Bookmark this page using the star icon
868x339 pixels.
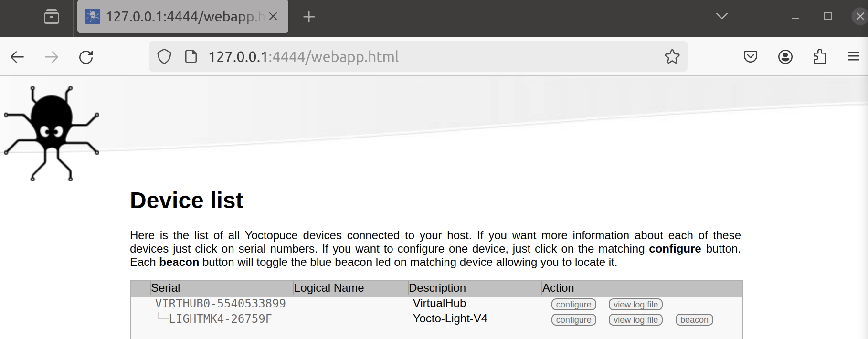coord(672,56)
